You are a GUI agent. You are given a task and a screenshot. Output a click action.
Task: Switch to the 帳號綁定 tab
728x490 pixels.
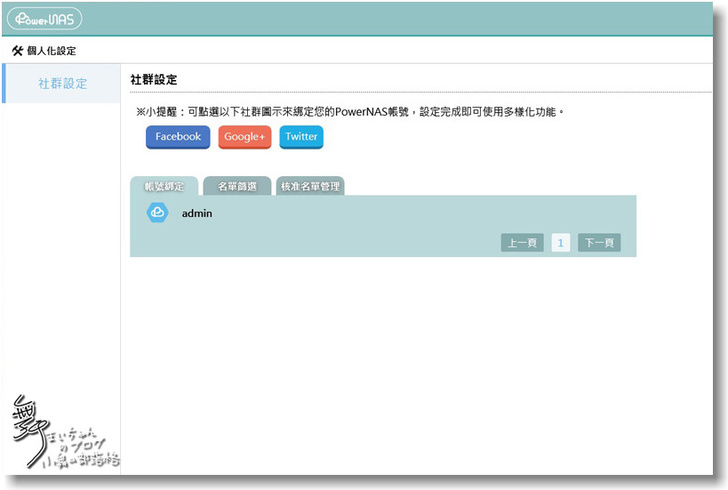[164, 187]
